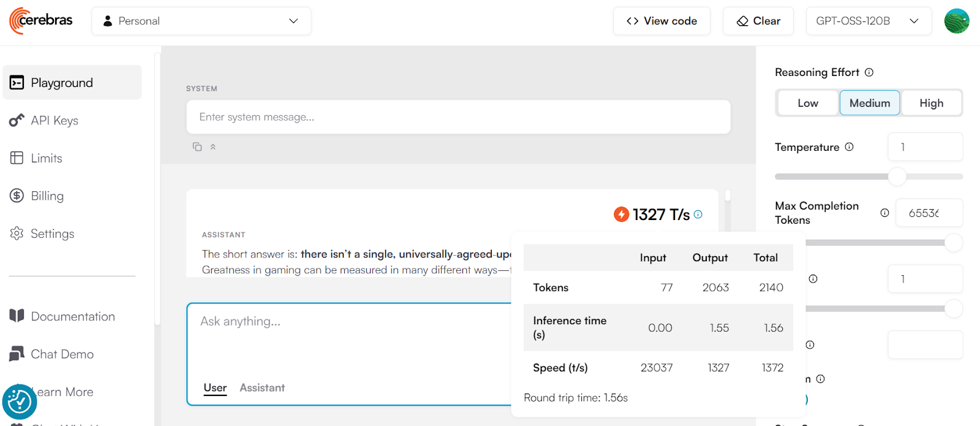Click the copy icon below system message
This screenshot has width=980, height=426.
197,147
